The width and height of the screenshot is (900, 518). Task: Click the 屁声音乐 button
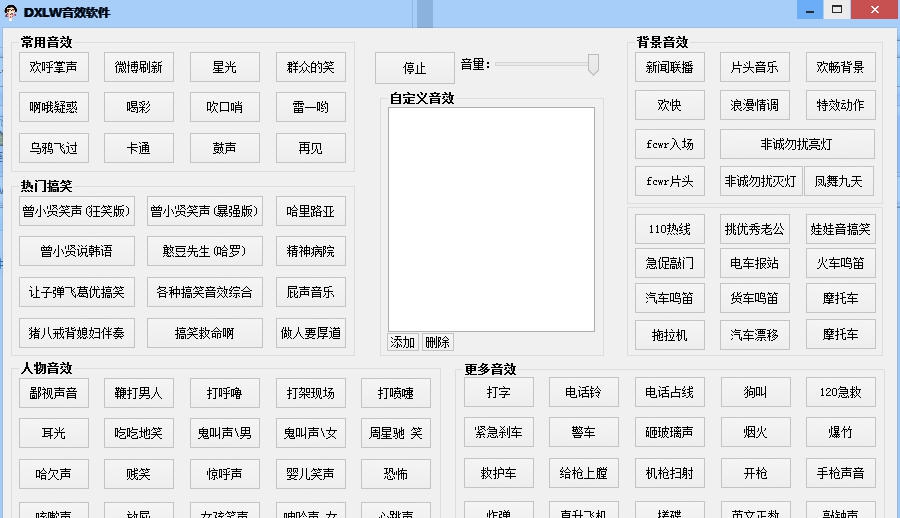[x=311, y=292]
